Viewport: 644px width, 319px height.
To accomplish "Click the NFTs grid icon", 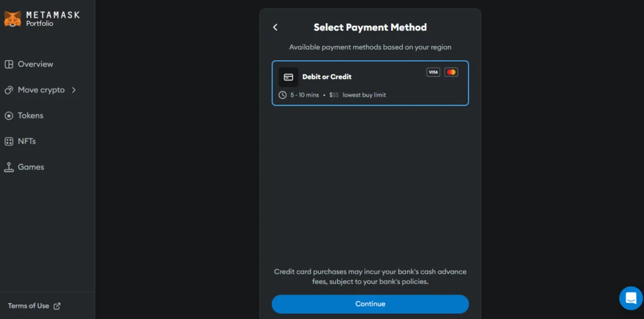I will point(9,141).
